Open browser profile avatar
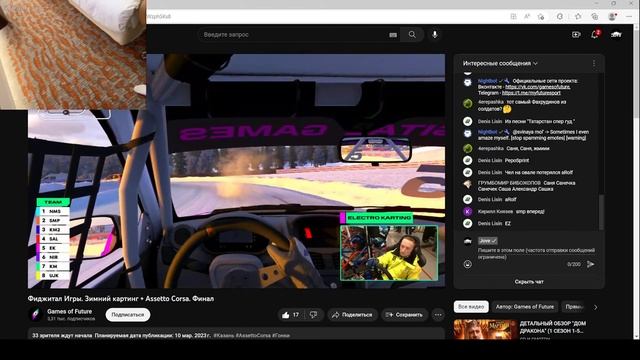Screen dimensions: 640x360 (x=612, y=16)
